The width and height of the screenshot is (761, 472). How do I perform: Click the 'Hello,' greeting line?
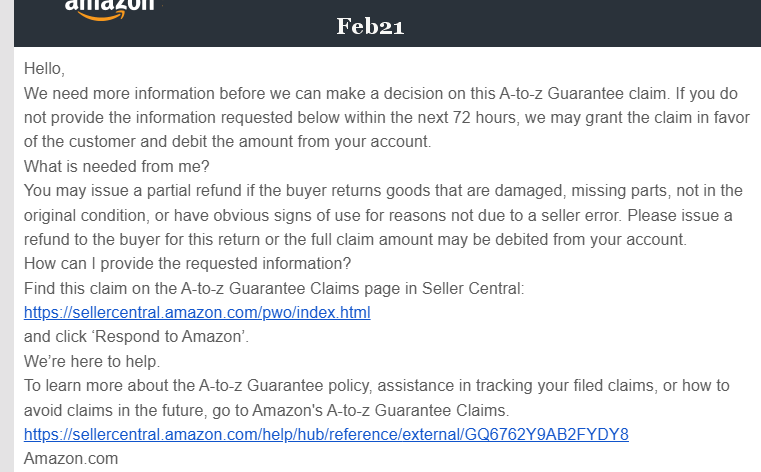pyautogui.click(x=44, y=69)
